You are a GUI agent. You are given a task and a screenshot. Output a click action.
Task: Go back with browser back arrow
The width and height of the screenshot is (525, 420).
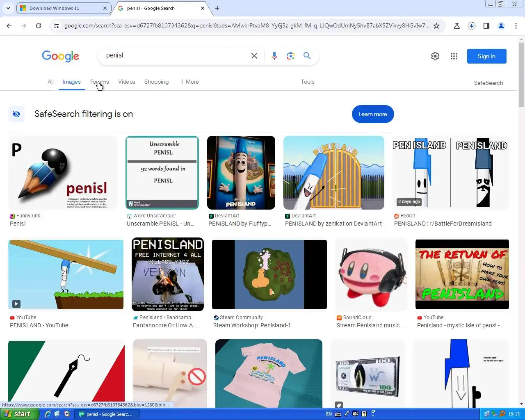tap(9, 26)
